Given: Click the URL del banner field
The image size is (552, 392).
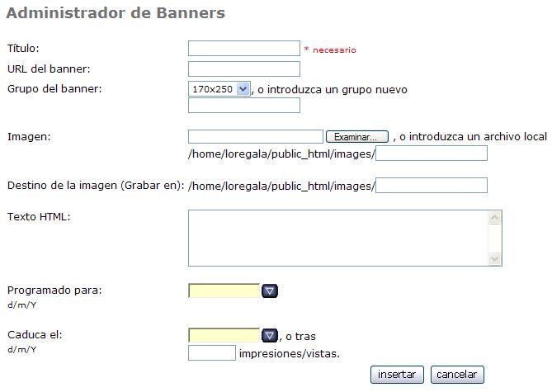Looking at the screenshot, I should (x=243, y=68).
